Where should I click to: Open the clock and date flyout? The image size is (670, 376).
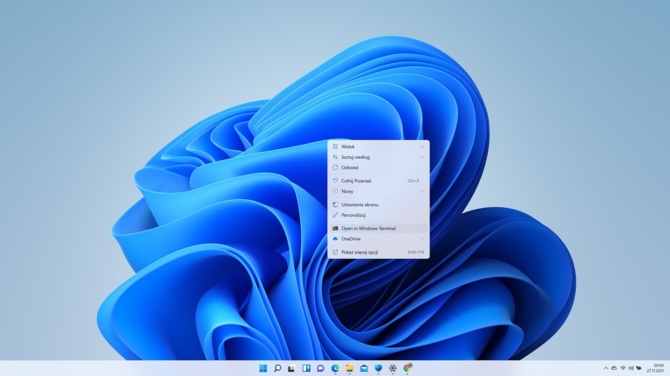coord(655,368)
